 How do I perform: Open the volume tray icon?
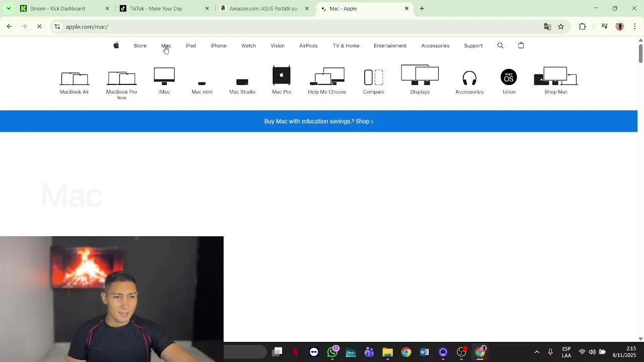(592, 352)
